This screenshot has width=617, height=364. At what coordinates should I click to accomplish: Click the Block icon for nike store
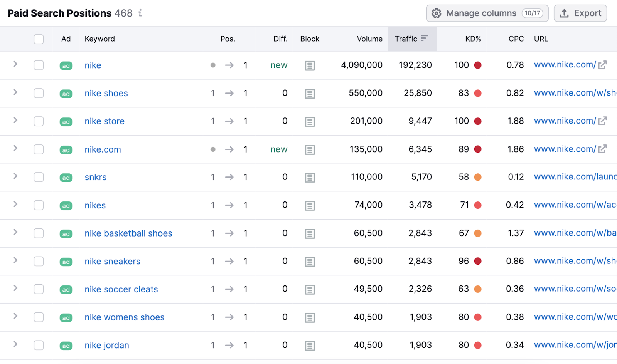coord(310,121)
